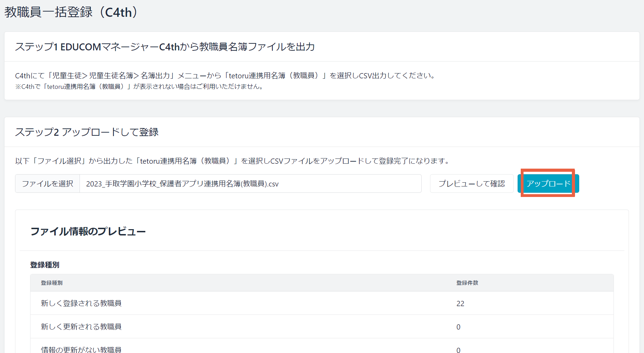Click the note starting with ※C4thで
The height and width of the screenshot is (353, 644).
[x=139, y=86]
